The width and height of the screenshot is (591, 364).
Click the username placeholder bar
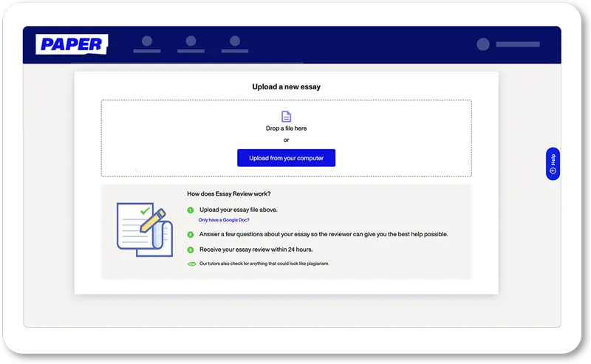[518, 44]
